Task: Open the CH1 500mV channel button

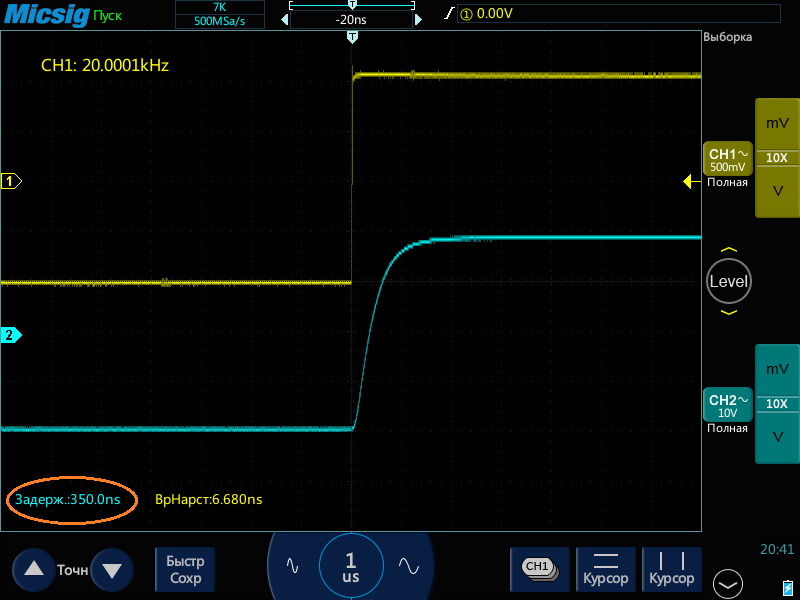Action: [728, 159]
